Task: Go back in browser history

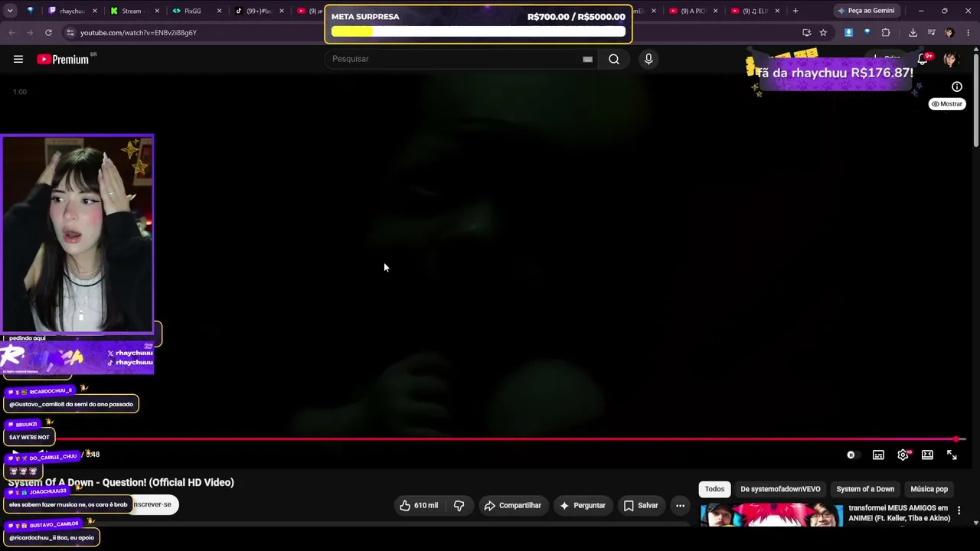Action: (x=11, y=32)
